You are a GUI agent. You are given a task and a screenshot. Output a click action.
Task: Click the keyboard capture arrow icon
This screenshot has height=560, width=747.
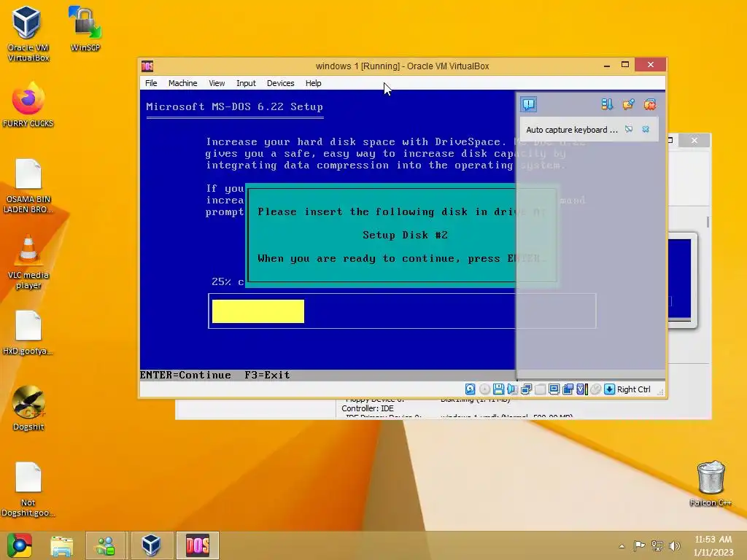[x=609, y=389]
